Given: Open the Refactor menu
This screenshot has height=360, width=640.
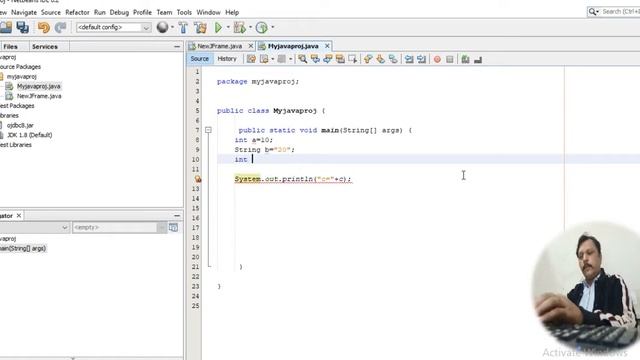Looking at the screenshot, I should pos(77,12).
